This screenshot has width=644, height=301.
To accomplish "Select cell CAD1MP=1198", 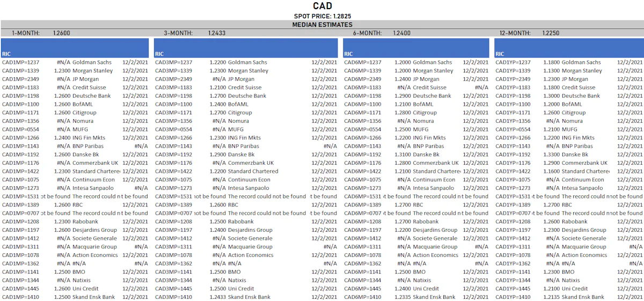I will click(21, 96).
